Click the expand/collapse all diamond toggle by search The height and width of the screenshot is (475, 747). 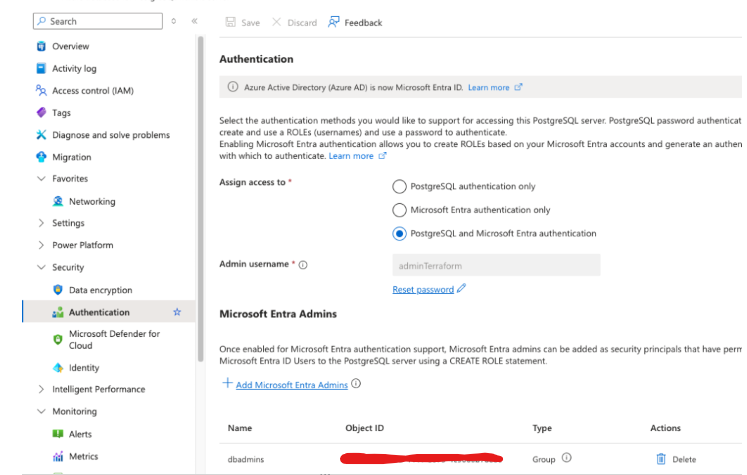click(x=174, y=21)
